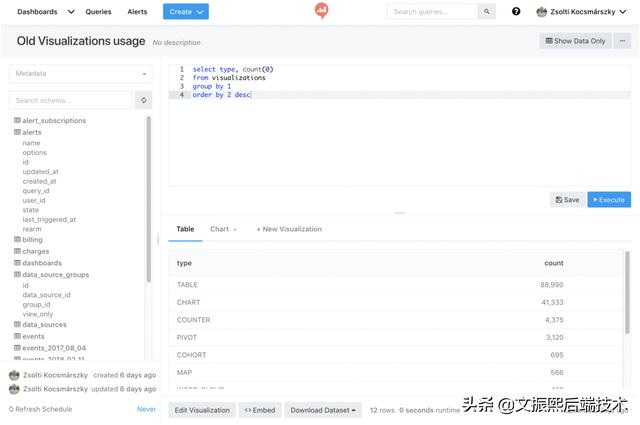640x425 pixels.
Task: Expand the Metadata data source selector
Action: pyautogui.click(x=80, y=73)
